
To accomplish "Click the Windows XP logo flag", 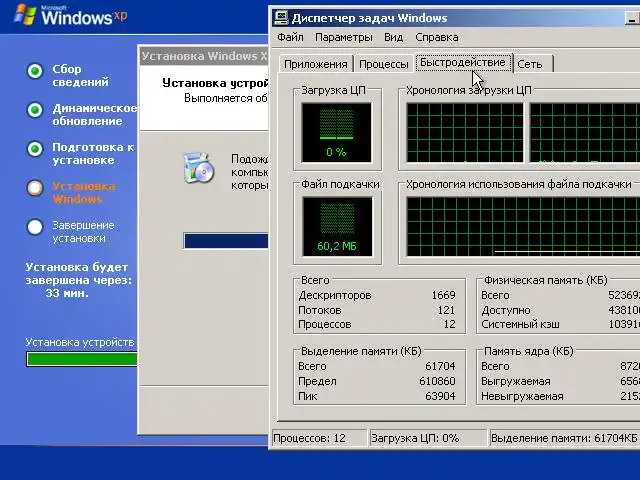I will pyautogui.click(x=24, y=15).
